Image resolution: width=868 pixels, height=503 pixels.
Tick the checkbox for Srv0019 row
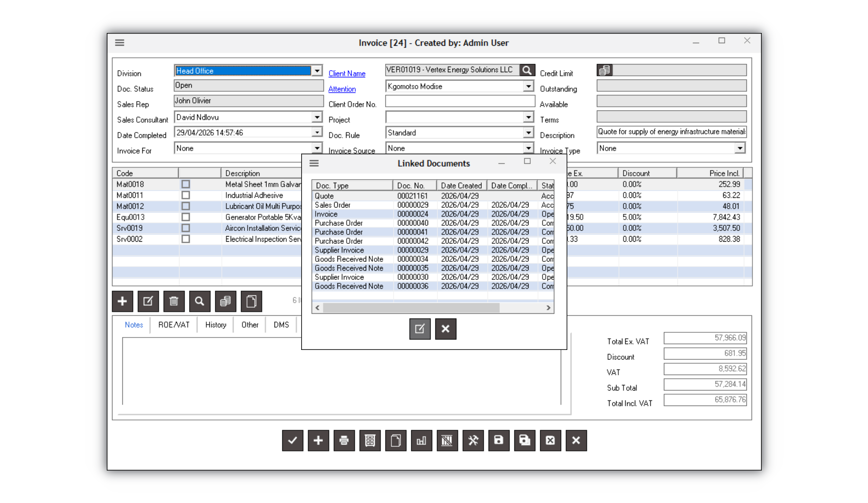pyautogui.click(x=186, y=228)
